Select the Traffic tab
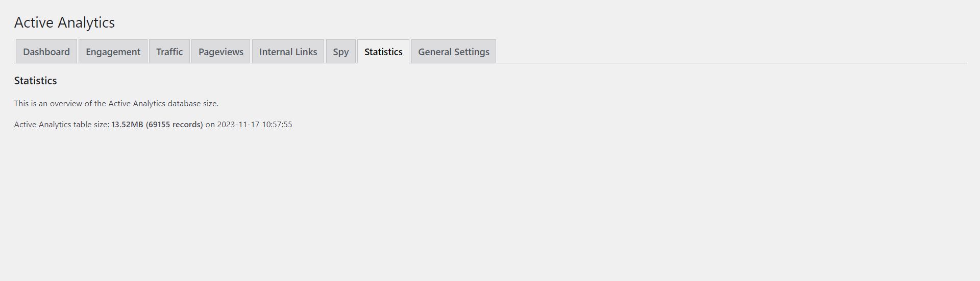This screenshot has width=980, height=281. (x=169, y=52)
